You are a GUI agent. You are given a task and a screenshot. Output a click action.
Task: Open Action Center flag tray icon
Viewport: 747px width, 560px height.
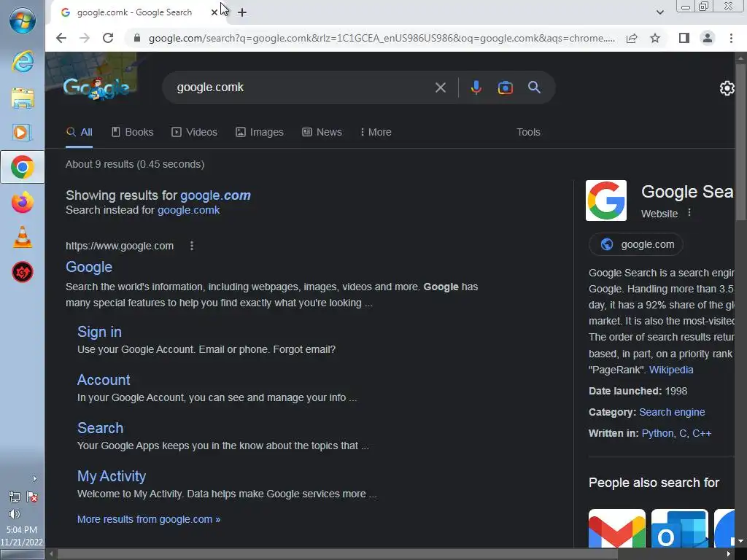(x=32, y=497)
